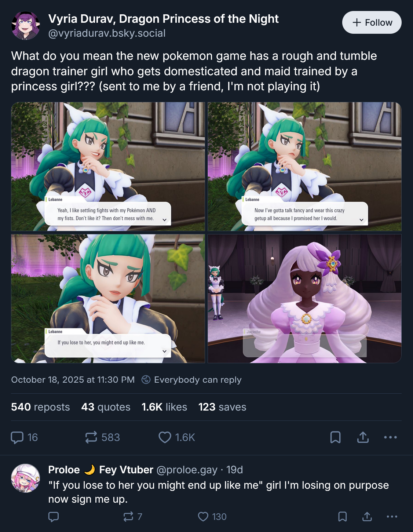
Task: Follow Vyria Durav
Action: [372, 22]
